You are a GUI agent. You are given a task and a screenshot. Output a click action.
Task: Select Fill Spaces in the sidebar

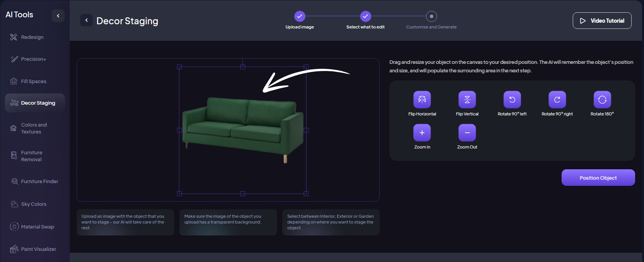click(34, 82)
